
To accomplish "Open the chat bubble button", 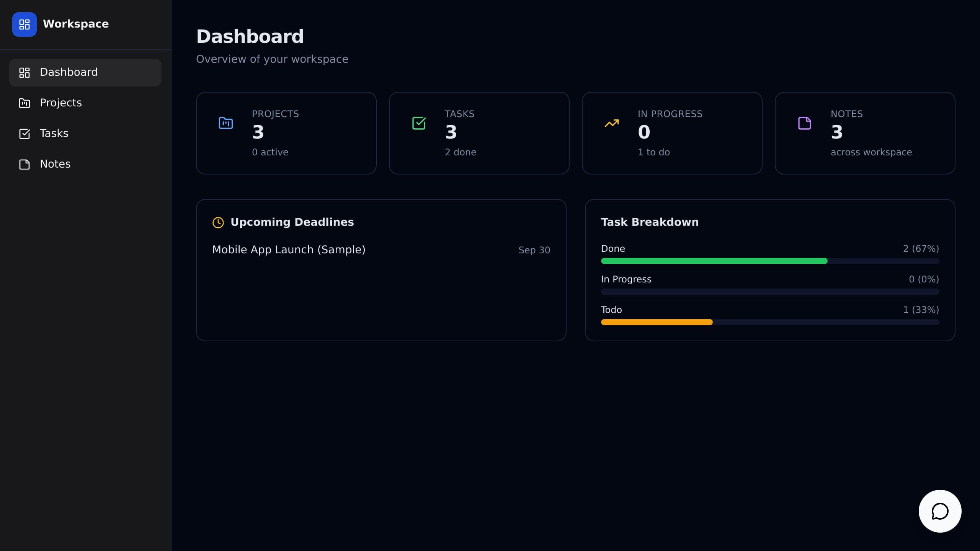I will tap(940, 511).
